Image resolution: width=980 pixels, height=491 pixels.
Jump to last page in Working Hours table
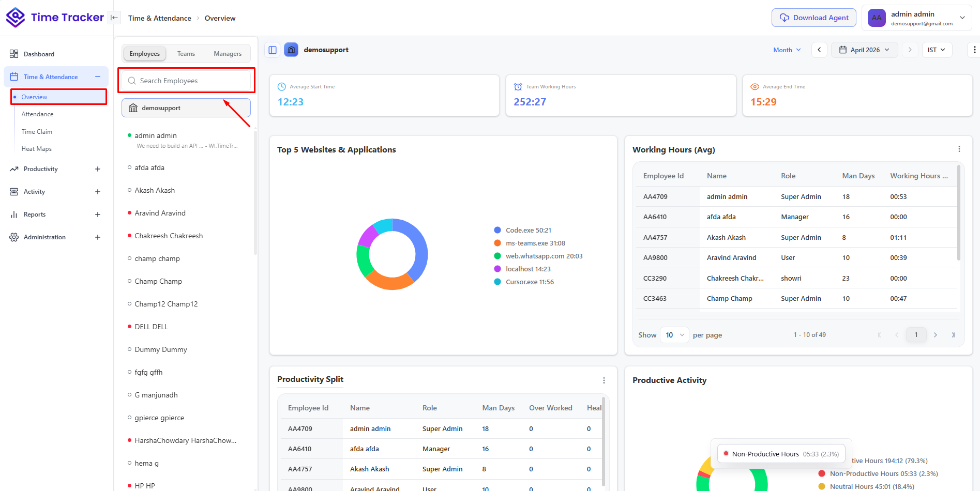point(953,335)
